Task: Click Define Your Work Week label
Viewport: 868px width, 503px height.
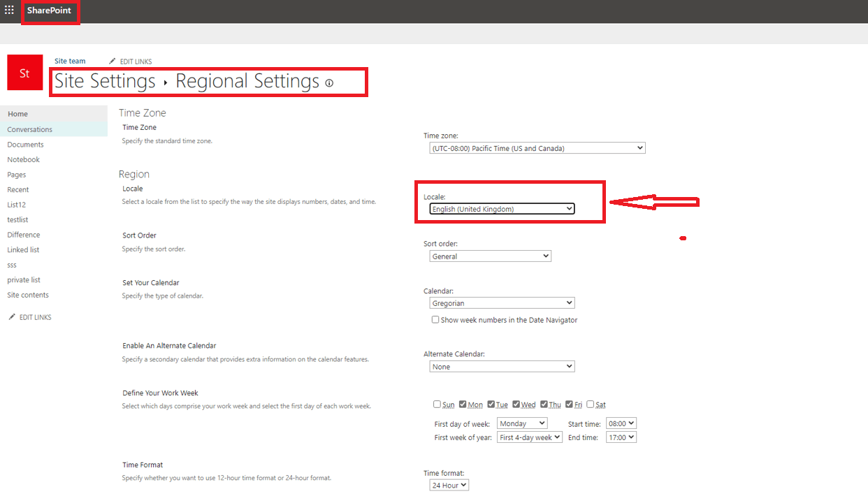Action: click(161, 393)
